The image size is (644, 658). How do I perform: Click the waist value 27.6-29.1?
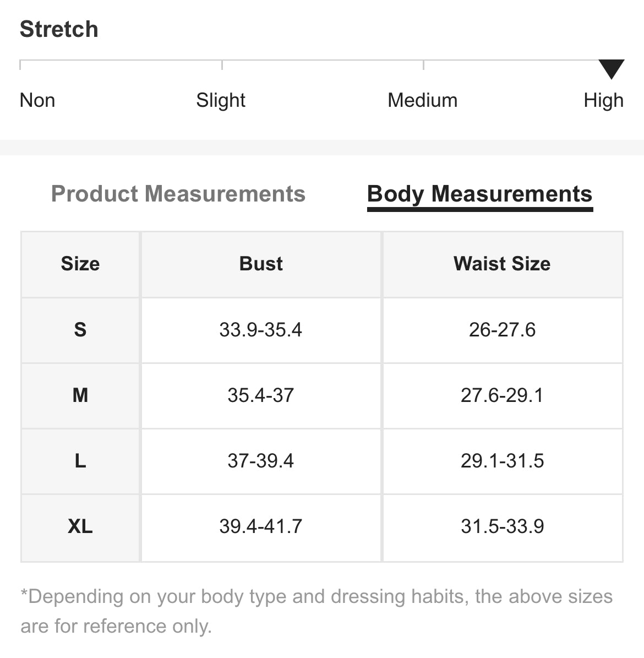point(502,395)
